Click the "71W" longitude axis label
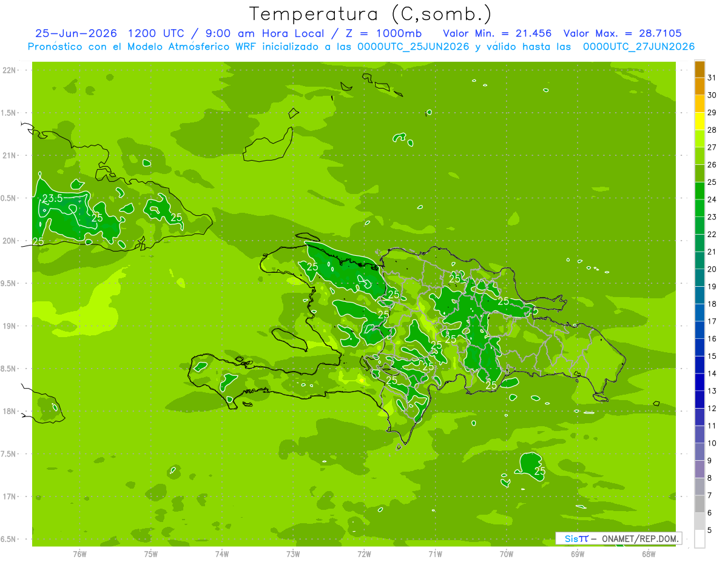The image size is (728, 562). 435,554
